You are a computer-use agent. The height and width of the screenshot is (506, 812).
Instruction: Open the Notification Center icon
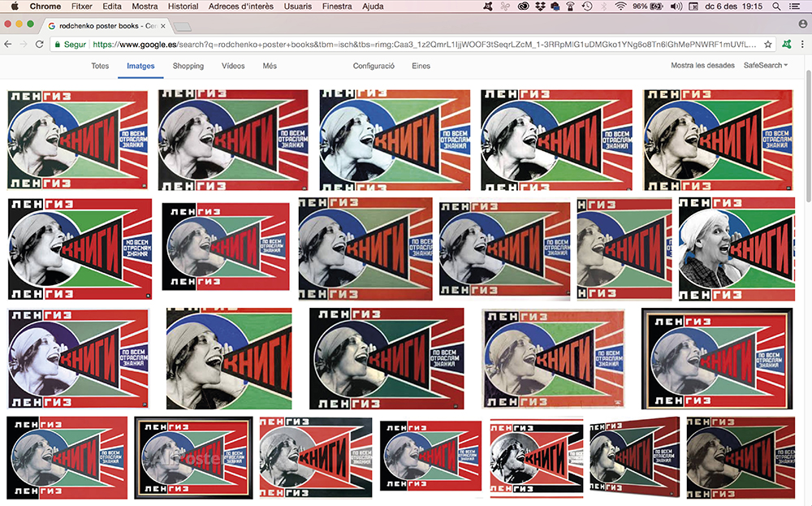[794, 6]
